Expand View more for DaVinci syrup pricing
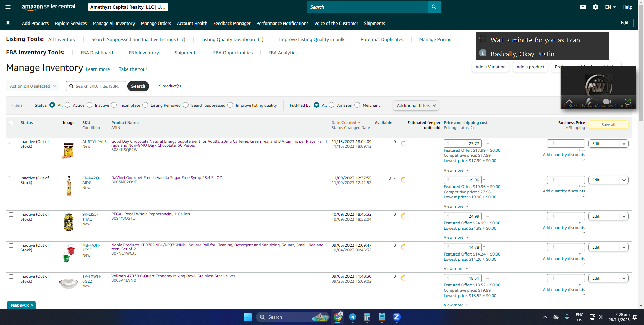 coord(456,206)
